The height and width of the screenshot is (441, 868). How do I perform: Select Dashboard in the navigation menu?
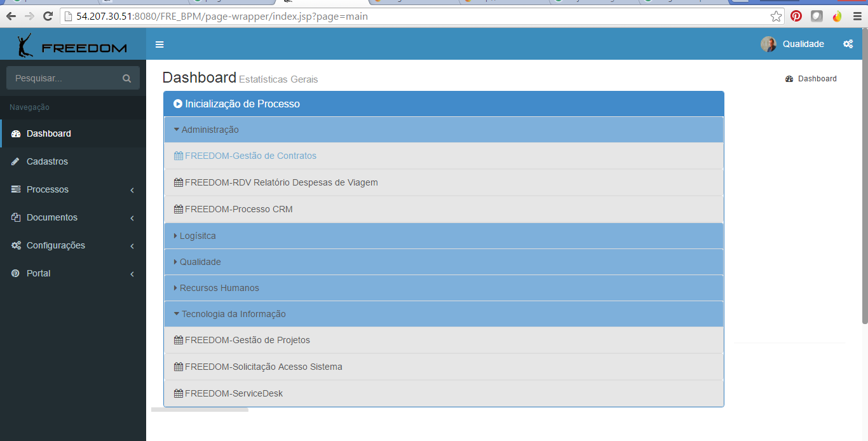(x=73, y=133)
